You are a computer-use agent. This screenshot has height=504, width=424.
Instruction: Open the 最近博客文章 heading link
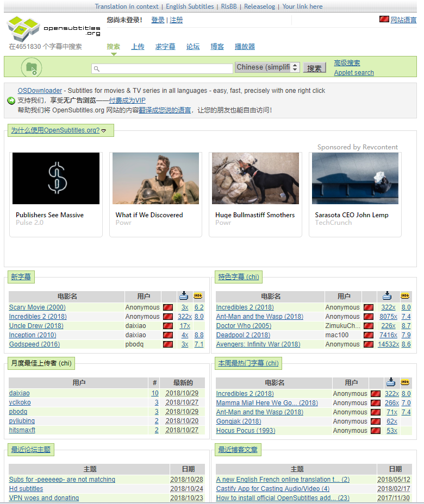[x=238, y=449]
